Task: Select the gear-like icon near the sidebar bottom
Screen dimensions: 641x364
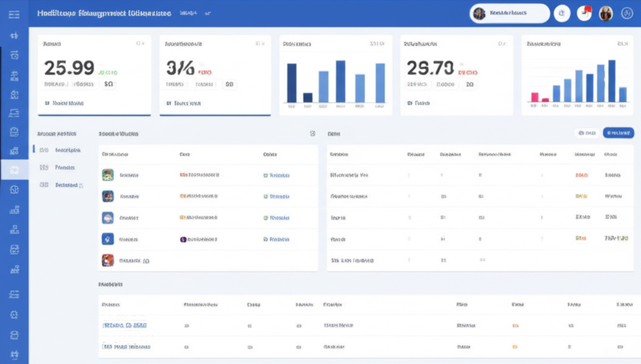Action: pos(15,315)
